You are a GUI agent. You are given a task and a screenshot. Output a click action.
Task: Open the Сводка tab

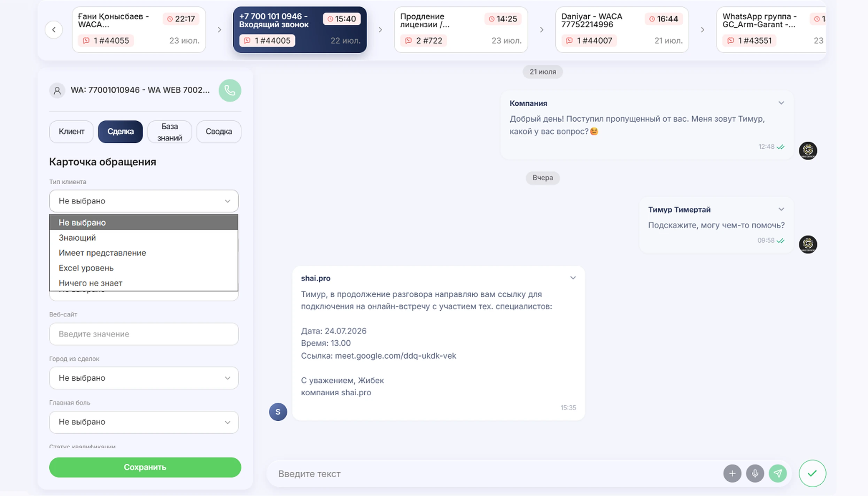(x=219, y=132)
